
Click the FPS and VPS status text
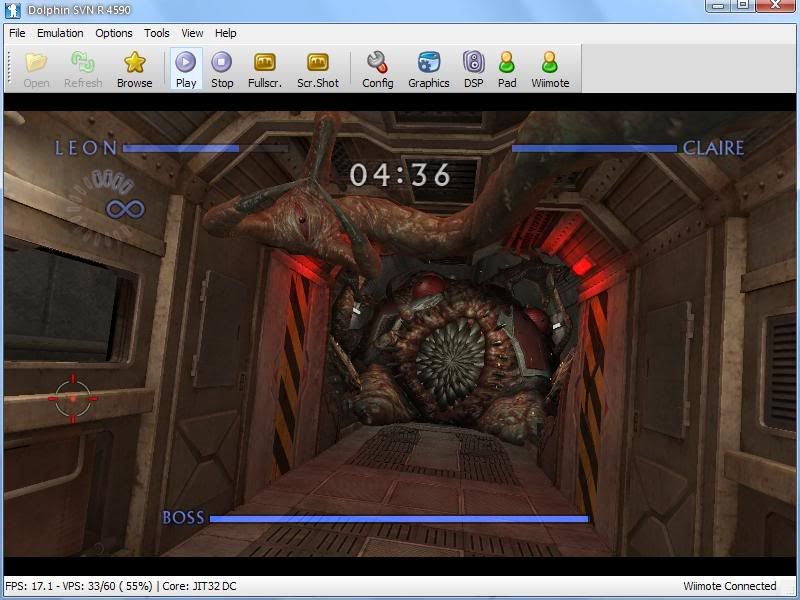point(79,586)
